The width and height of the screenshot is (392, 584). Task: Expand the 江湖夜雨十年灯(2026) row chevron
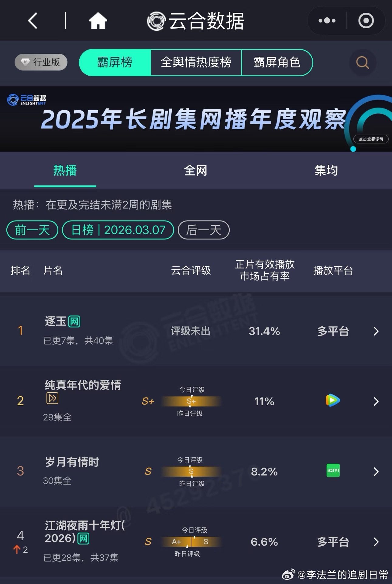[376, 542]
